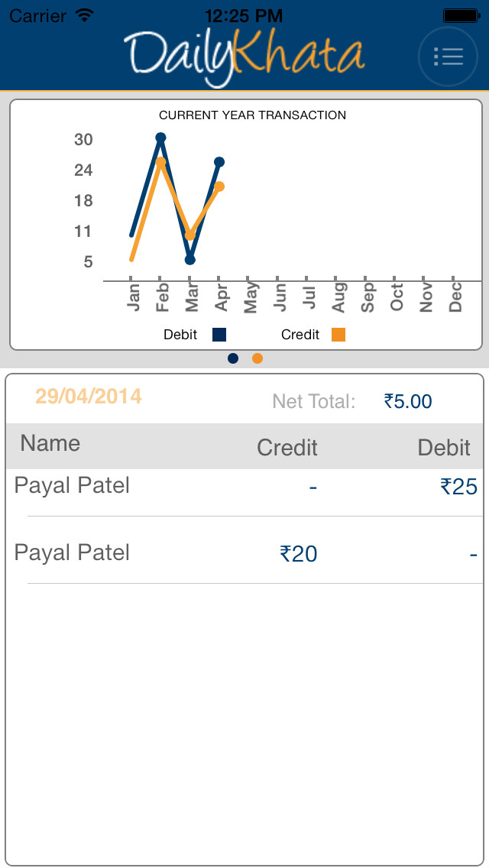Click the Credit column header
489x868 pixels.
[x=287, y=448]
